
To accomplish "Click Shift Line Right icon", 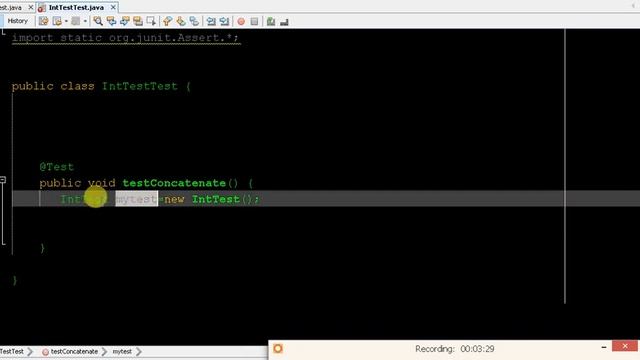I will tap(224, 21).
